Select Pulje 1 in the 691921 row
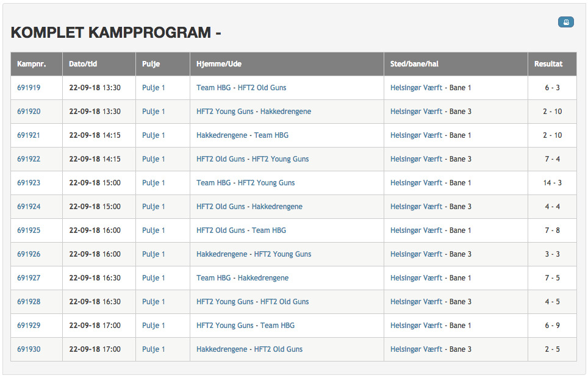Screen dimensions: 588x378 tap(153, 135)
